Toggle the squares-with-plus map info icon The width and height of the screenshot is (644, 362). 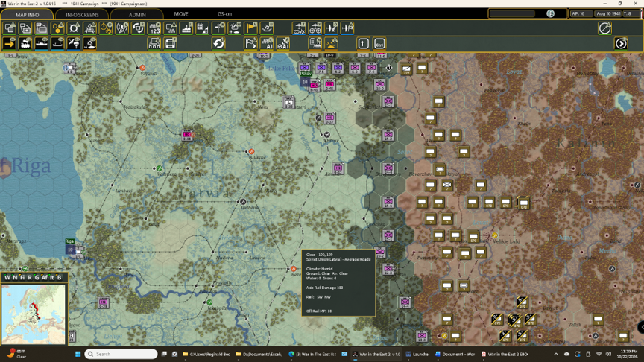point(25,28)
